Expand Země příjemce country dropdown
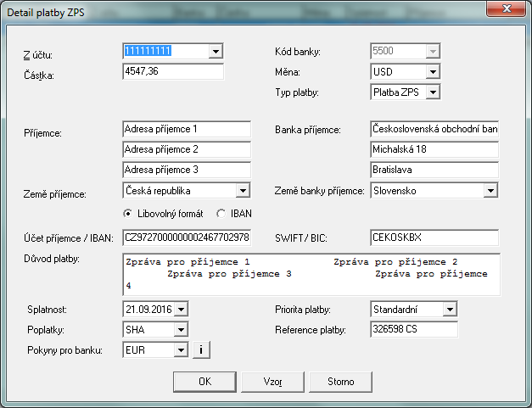The image size is (532, 408). [x=243, y=191]
